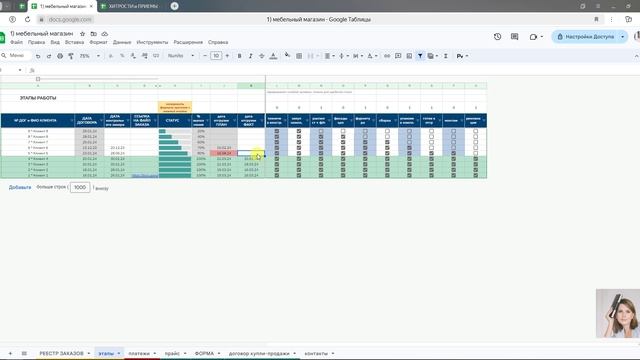Viewport: 640px width, 360px height.
Task: Toggle сборка checkbox for Клиент 8
Action: (387, 137)
